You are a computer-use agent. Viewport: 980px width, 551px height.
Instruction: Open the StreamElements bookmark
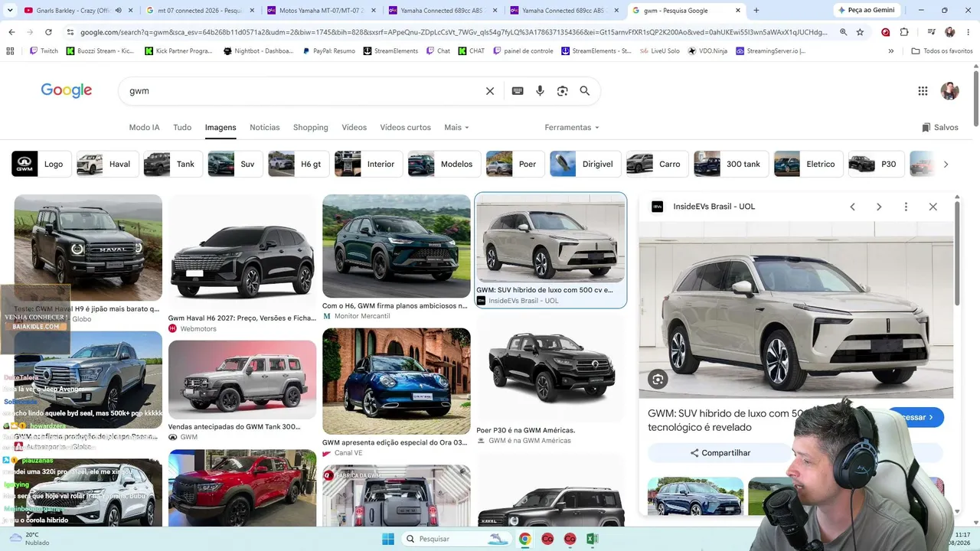point(390,51)
